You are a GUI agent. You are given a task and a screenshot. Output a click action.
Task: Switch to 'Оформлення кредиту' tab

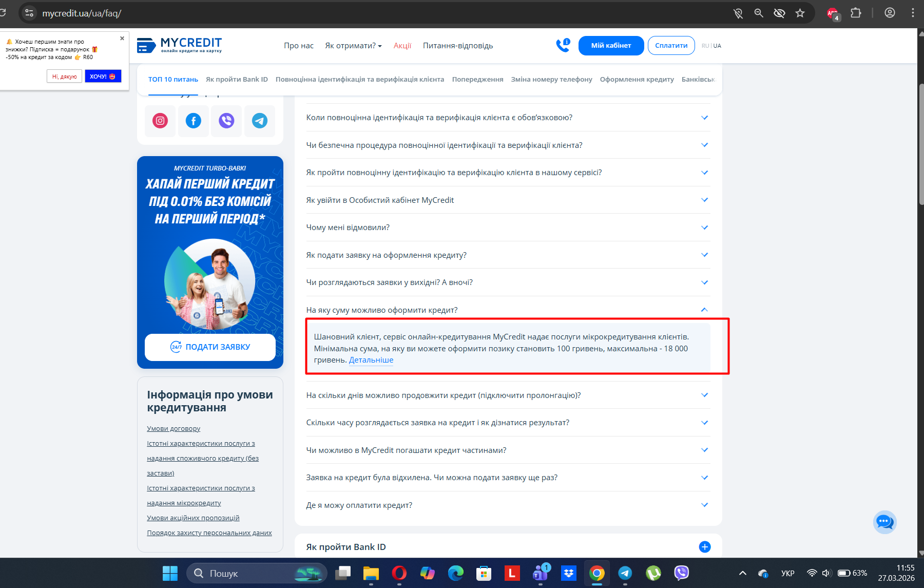(637, 80)
